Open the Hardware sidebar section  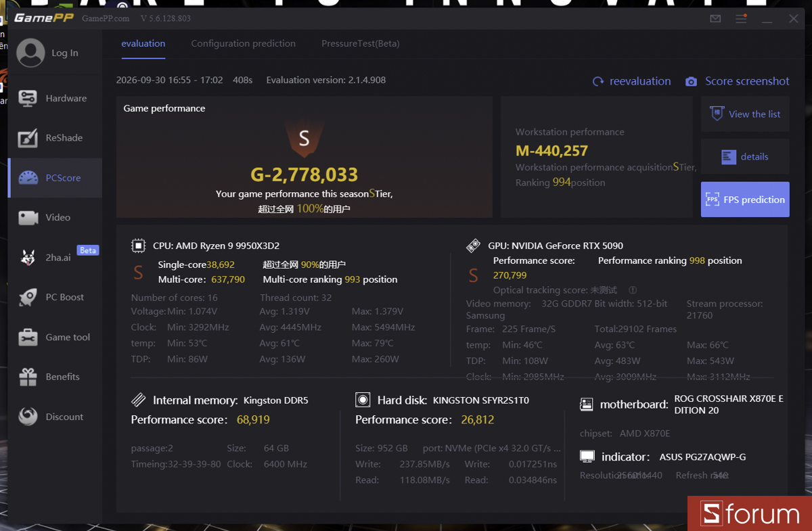(55, 98)
